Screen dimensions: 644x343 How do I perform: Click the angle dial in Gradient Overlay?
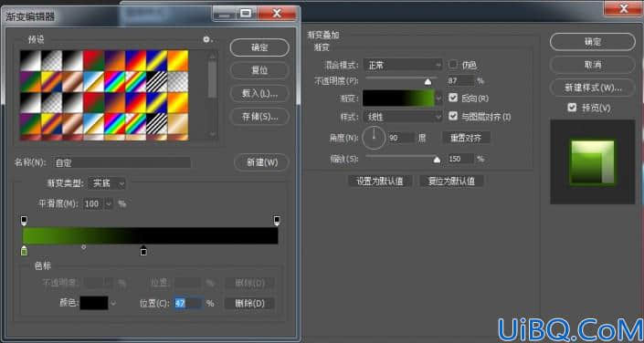pyautogui.click(x=374, y=138)
